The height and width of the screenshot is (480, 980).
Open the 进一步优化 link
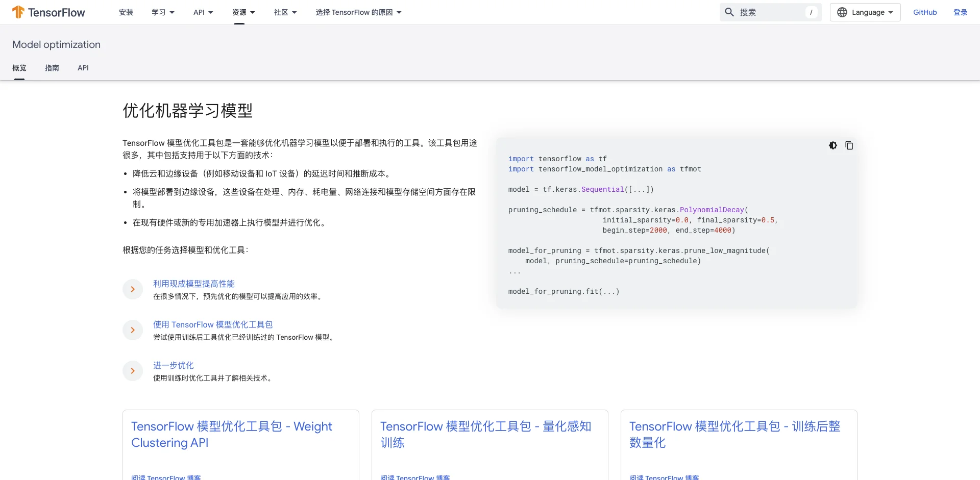coord(174,365)
